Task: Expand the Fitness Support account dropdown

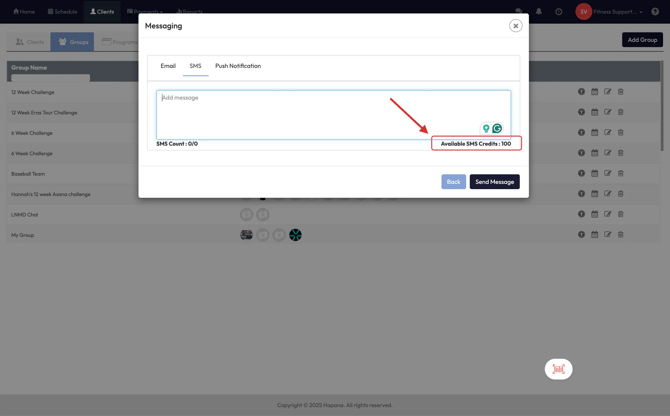Action: (641, 12)
